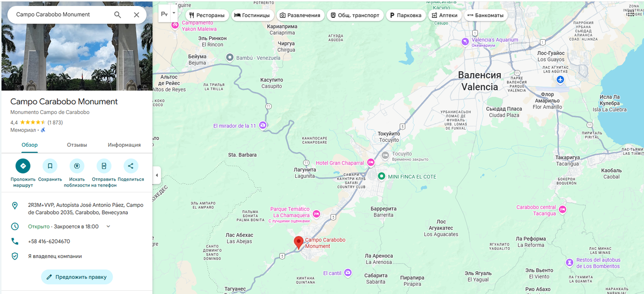Click the Отправить на телефон icon
The height and width of the screenshot is (294, 644).
(104, 166)
